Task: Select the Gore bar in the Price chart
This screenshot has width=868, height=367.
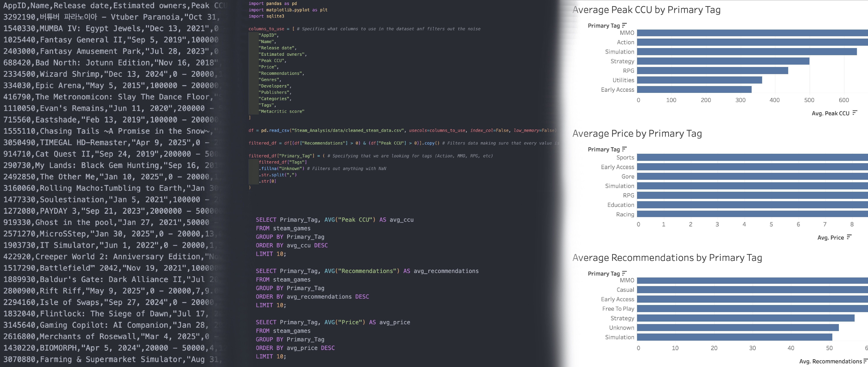Action: coord(752,176)
